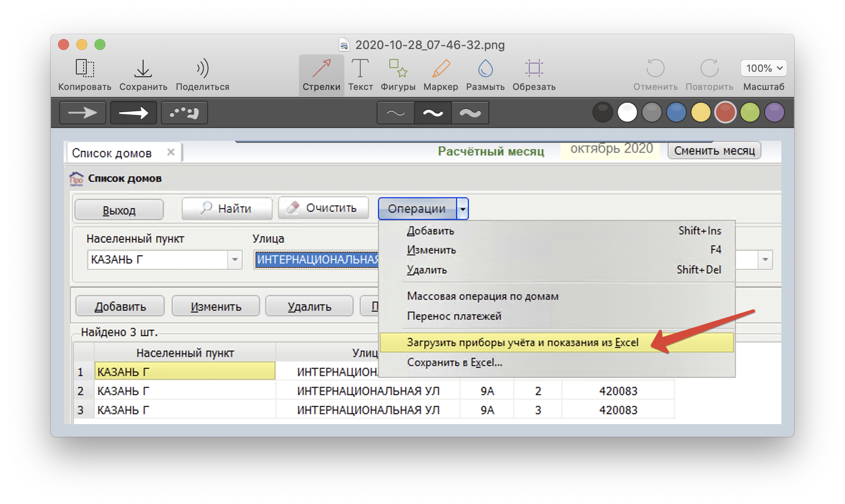This screenshot has height=504, width=845.
Task: Click the Поделиться share icon
Action: coord(202,68)
